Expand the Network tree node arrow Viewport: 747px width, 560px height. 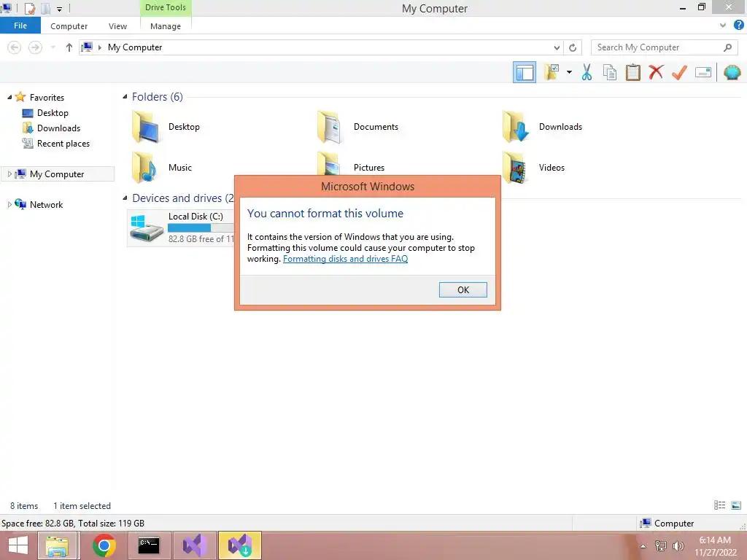pyautogui.click(x=9, y=204)
